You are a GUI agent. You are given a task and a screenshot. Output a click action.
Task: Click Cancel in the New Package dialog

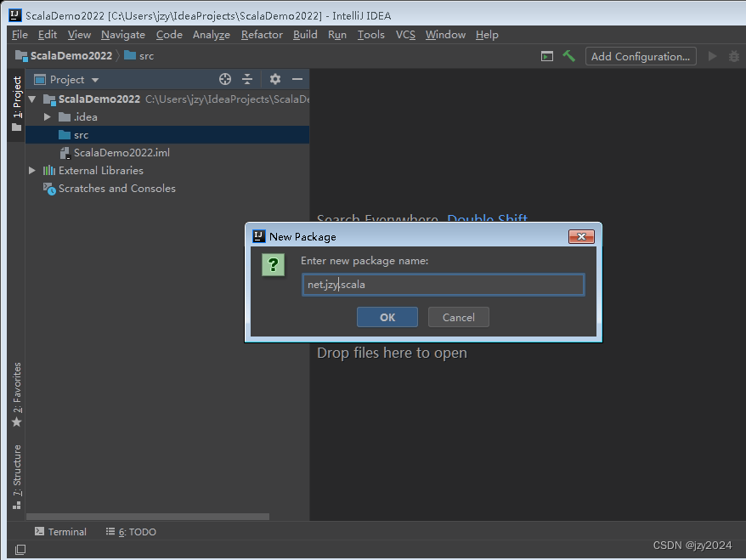458,317
